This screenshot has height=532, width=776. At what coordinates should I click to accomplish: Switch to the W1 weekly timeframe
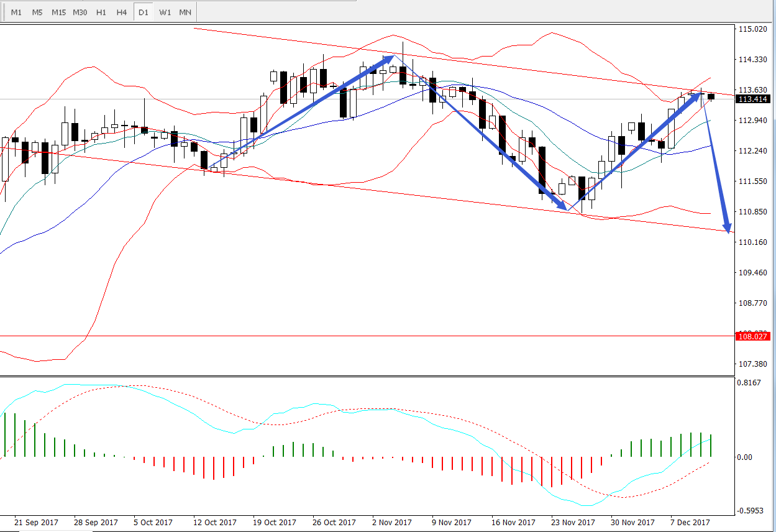[165, 12]
